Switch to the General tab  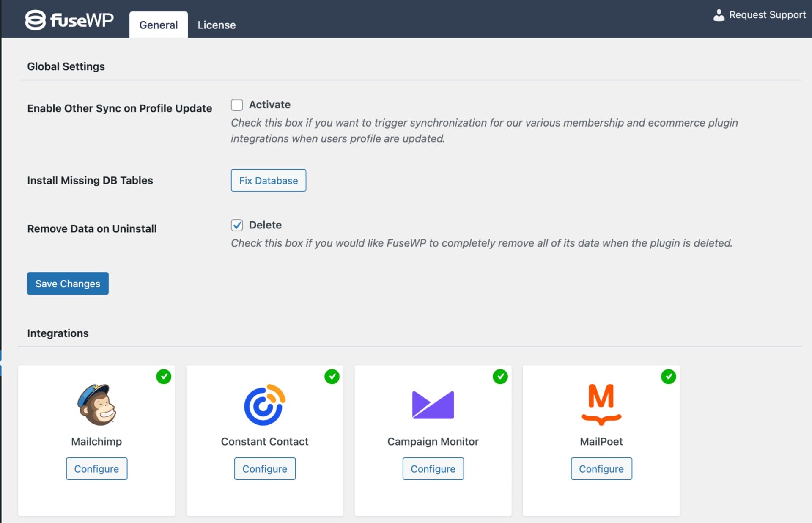click(x=159, y=25)
